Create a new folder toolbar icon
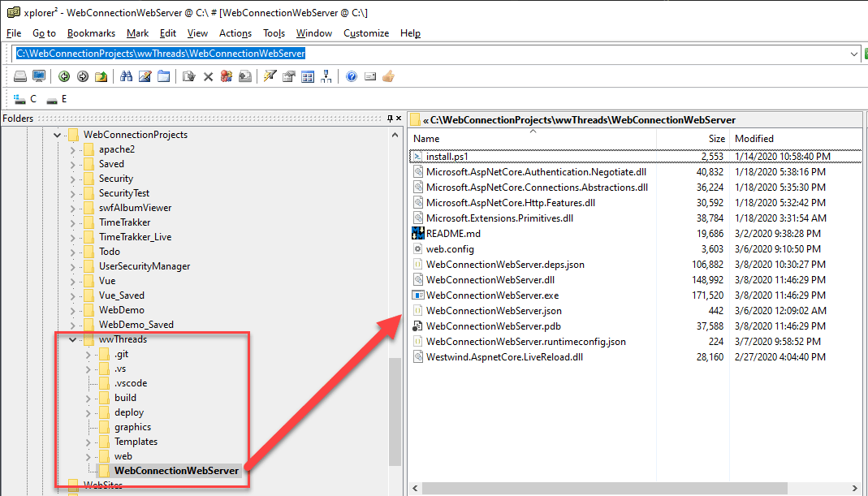 [163, 76]
